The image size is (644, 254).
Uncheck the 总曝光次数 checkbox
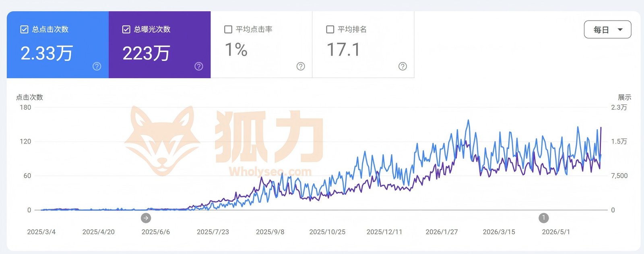(x=126, y=29)
